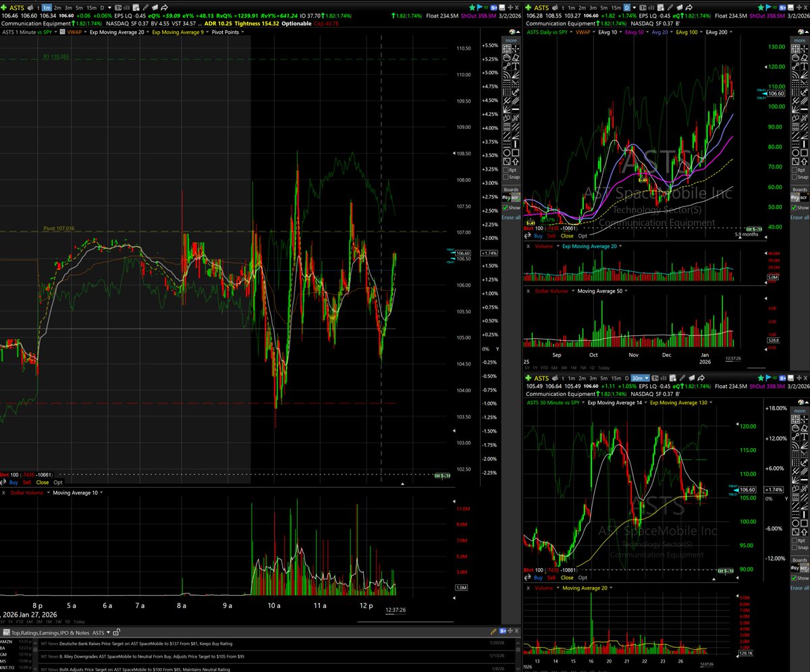Click the green plus icon beside ASTS in 1-minute chart
This screenshot has width=810, height=672.
coord(3,8)
